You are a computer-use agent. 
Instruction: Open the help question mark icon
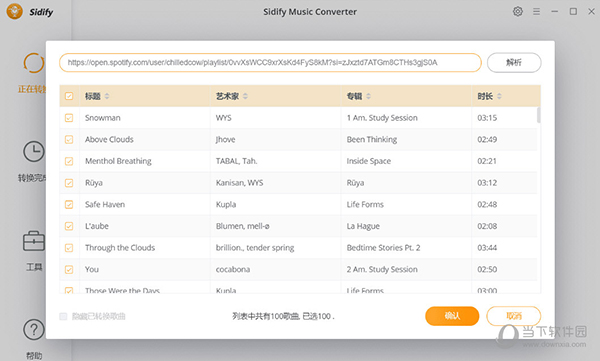pos(34,329)
